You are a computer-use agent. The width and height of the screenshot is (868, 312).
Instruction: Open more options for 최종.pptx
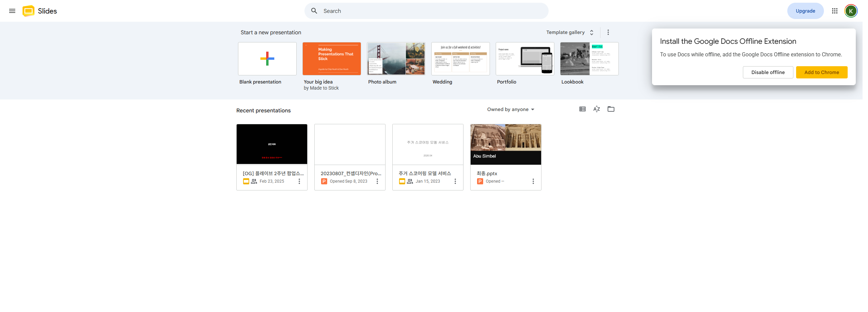click(533, 181)
